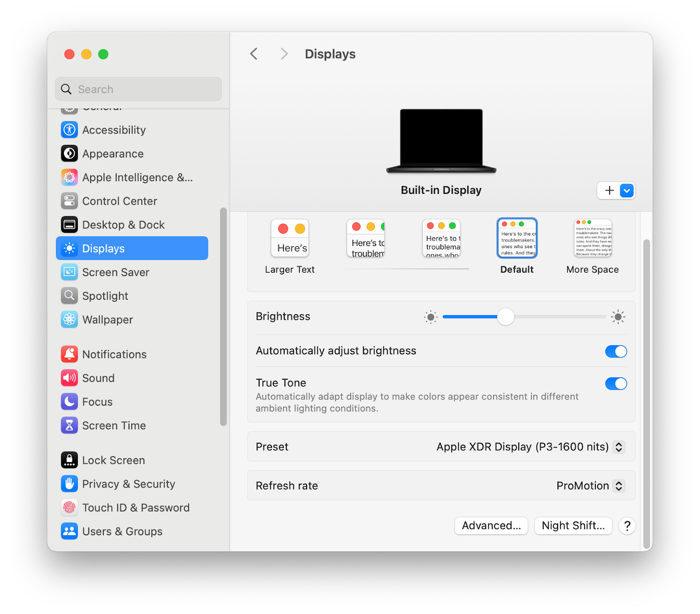The width and height of the screenshot is (700, 614).
Task: Select the third resolution thumbnail
Action: click(441, 239)
